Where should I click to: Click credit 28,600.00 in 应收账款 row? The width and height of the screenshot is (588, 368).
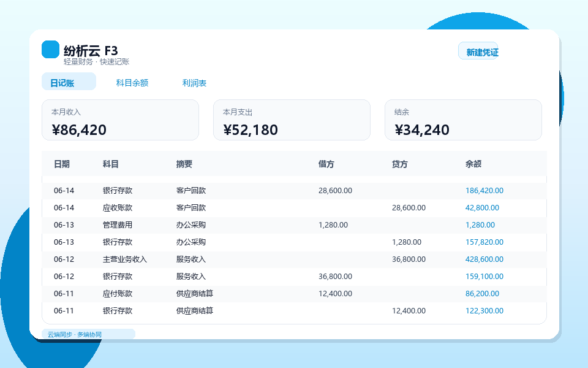click(x=409, y=208)
